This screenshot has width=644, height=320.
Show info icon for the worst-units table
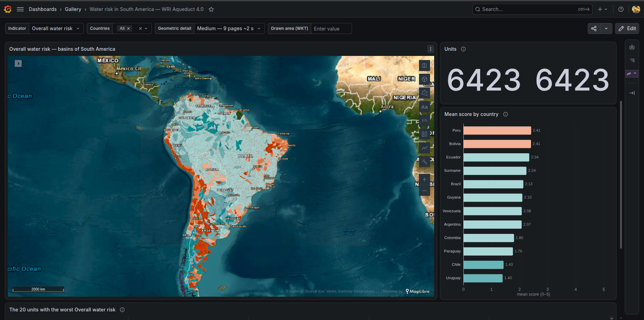tap(122, 310)
